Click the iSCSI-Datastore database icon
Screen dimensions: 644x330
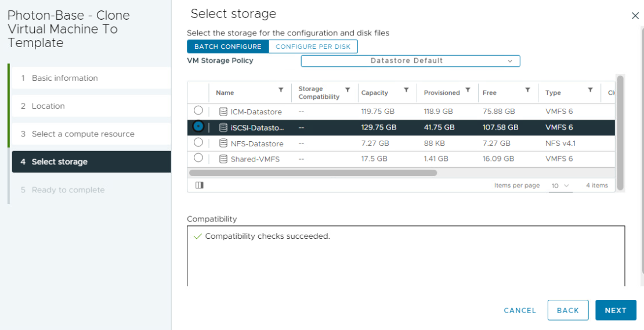click(x=223, y=128)
